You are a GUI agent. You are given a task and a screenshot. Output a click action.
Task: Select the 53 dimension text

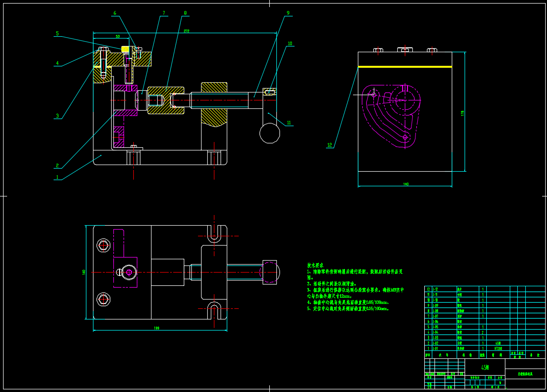[x=117, y=36]
